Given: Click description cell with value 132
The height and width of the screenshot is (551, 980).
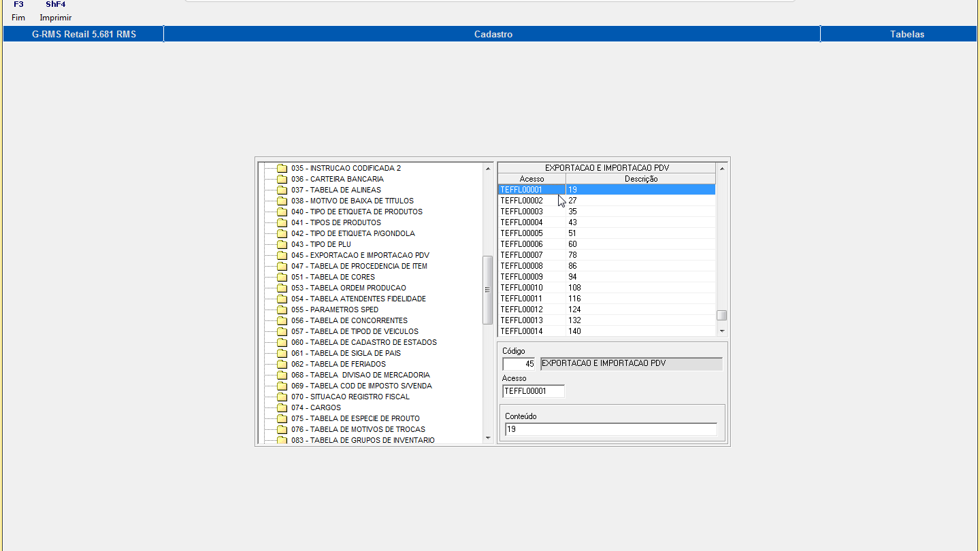Looking at the screenshot, I should click(640, 320).
